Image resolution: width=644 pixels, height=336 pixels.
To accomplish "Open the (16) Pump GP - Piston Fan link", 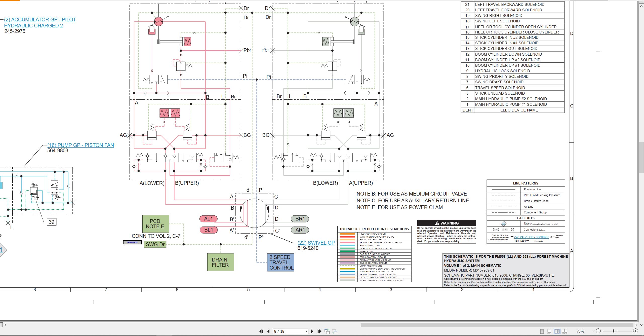I will click(x=80, y=145).
